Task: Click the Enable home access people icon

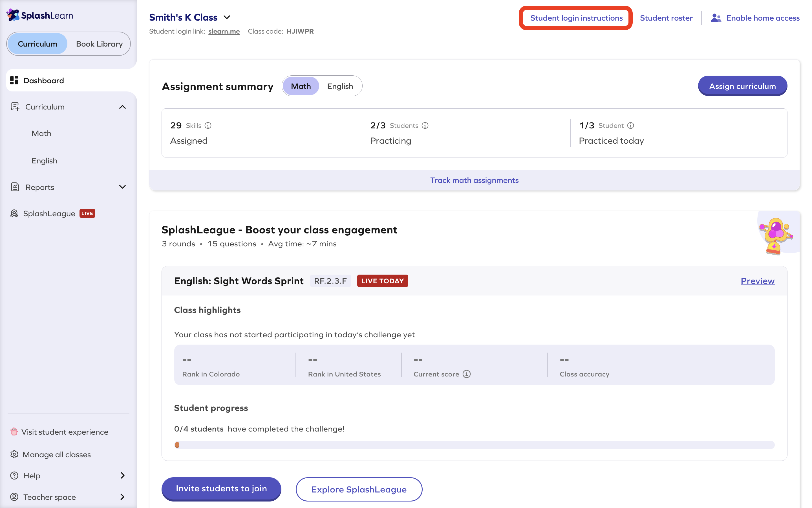Action: (716, 18)
